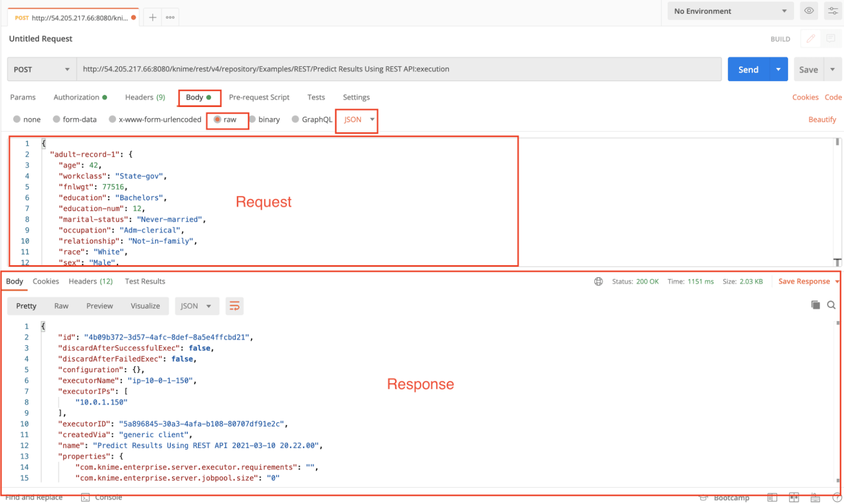Open the Code link
This screenshot has height=504, width=844.
tap(833, 97)
